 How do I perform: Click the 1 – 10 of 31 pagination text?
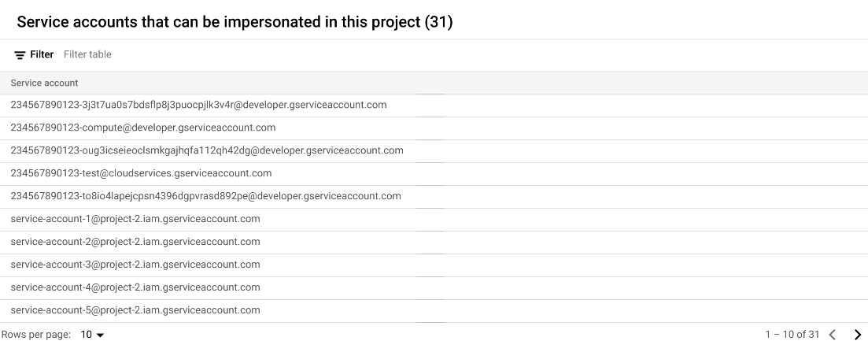(x=792, y=335)
